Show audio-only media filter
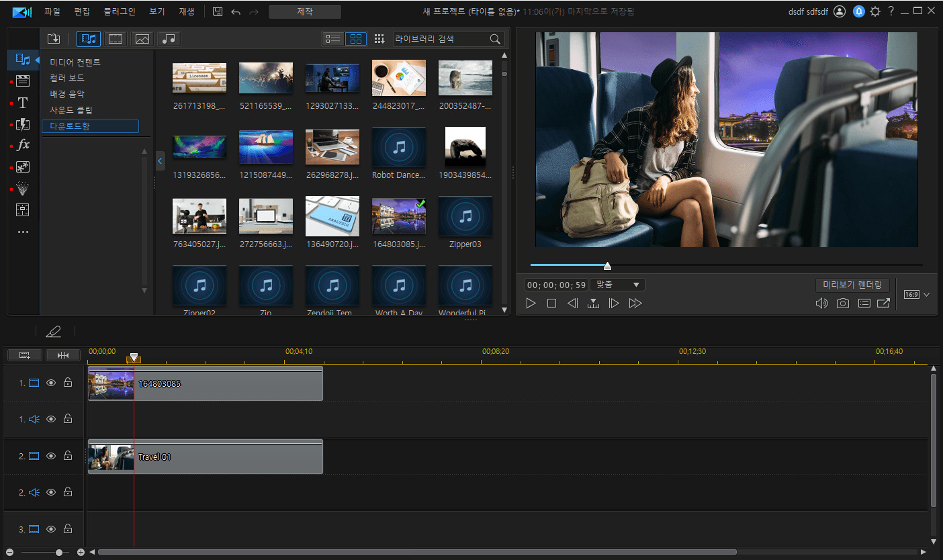The width and height of the screenshot is (943, 560). click(x=169, y=39)
